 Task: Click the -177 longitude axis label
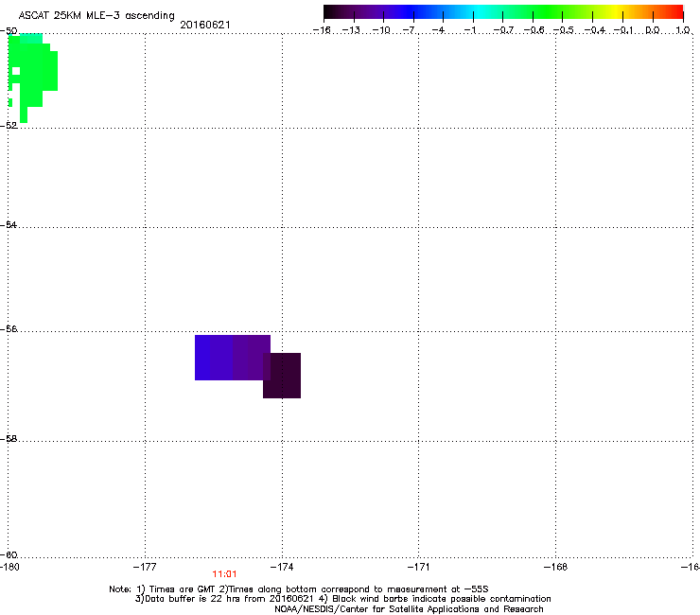145,567
